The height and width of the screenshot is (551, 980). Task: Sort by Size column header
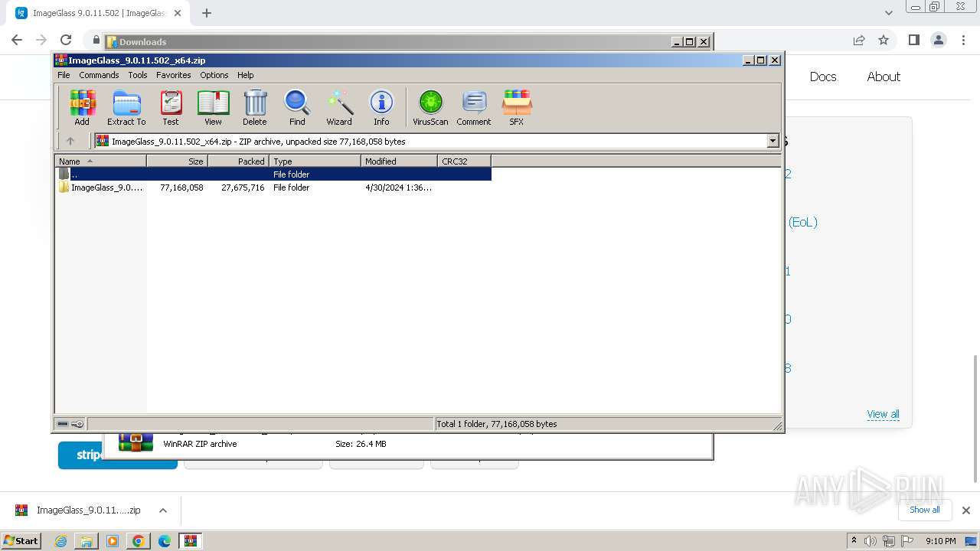(x=177, y=161)
